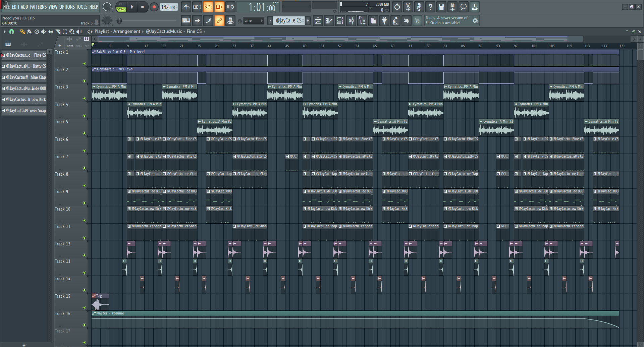Open the OPTIONS menu
Screen dimensions: 644x347
[67, 7]
